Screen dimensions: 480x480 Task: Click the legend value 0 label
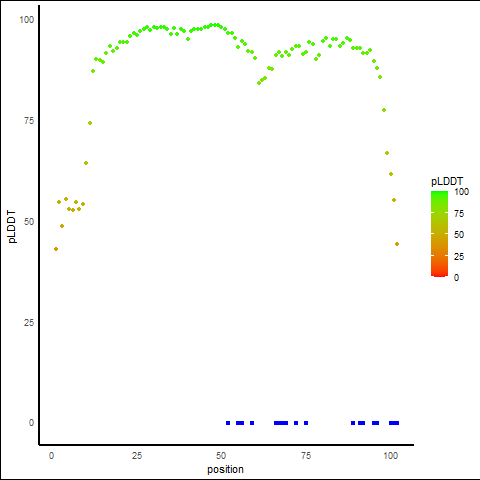456,278
